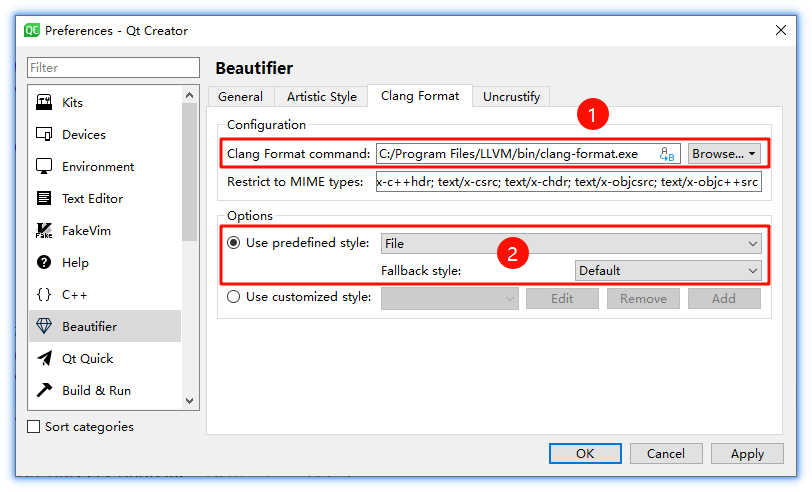Select the Use predefined style radio button
Screen dimensions: 812x492
(x=234, y=243)
